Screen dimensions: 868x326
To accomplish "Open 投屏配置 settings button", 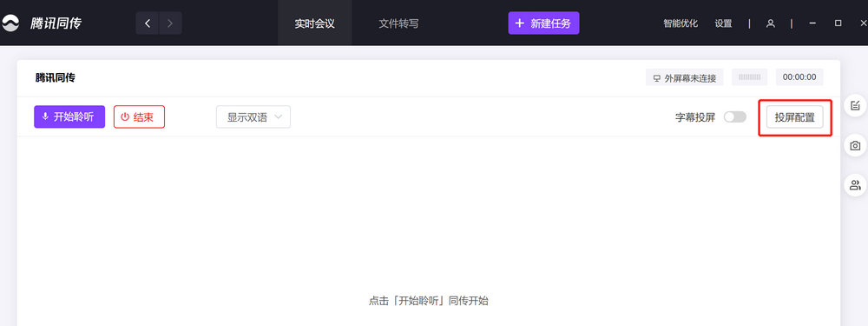I will [x=794, y=117].
